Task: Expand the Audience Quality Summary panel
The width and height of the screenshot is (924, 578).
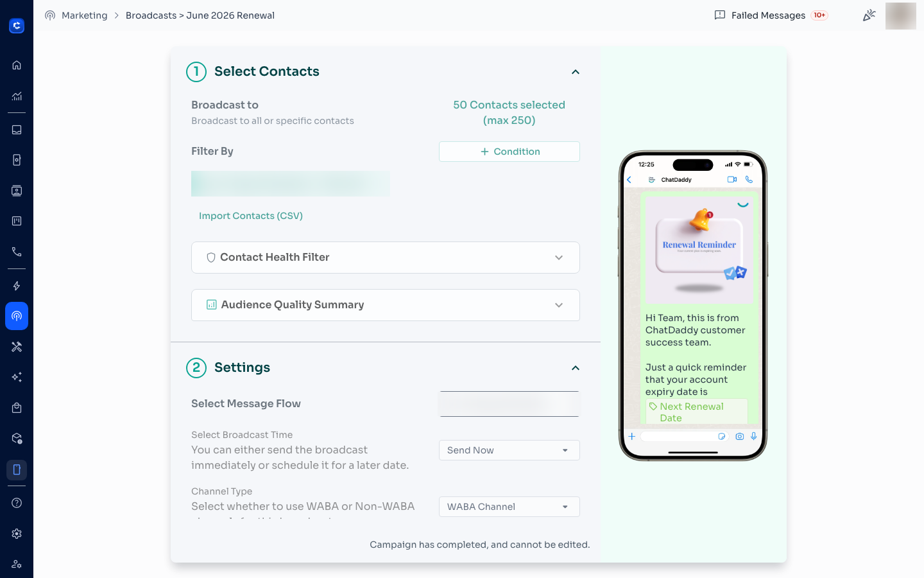Action: 386,305
